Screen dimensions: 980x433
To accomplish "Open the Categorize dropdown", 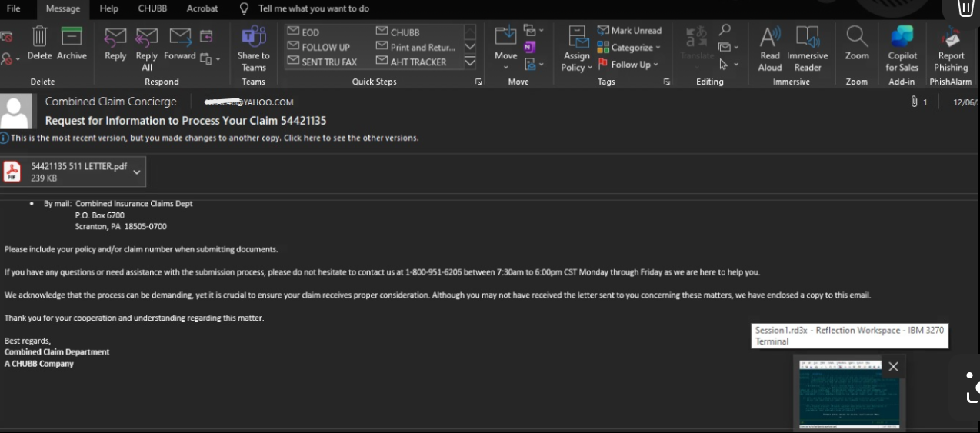I will click(629, 48).
